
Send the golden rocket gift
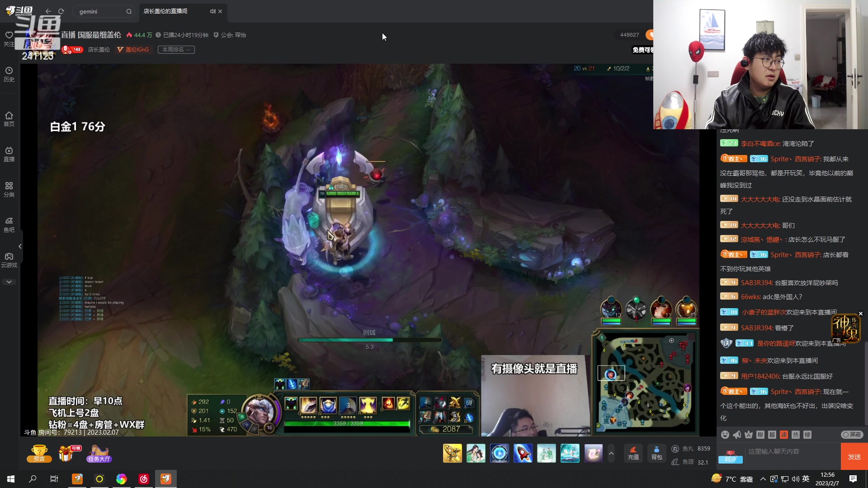tap(453, 453)
